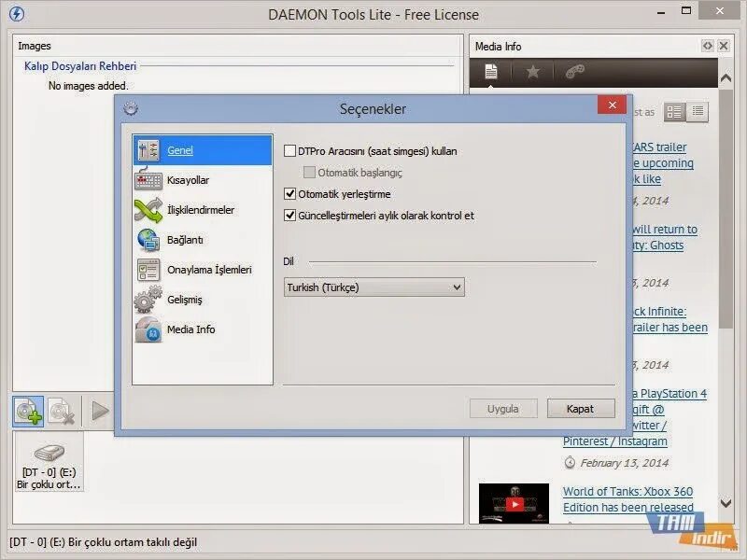This screenshot has height=560, width=747.
Task: Switch Media Info to tile view
Action: click(x=674, y=112)
